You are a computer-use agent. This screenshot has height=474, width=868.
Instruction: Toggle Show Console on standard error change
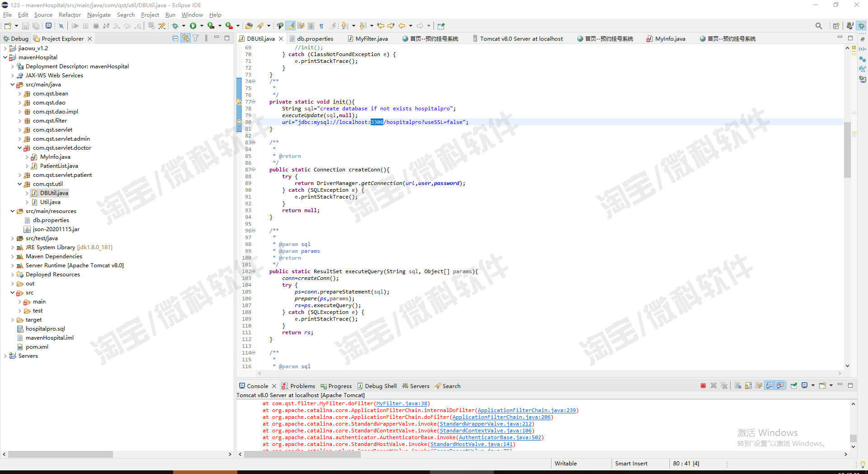tap(780, 386)
